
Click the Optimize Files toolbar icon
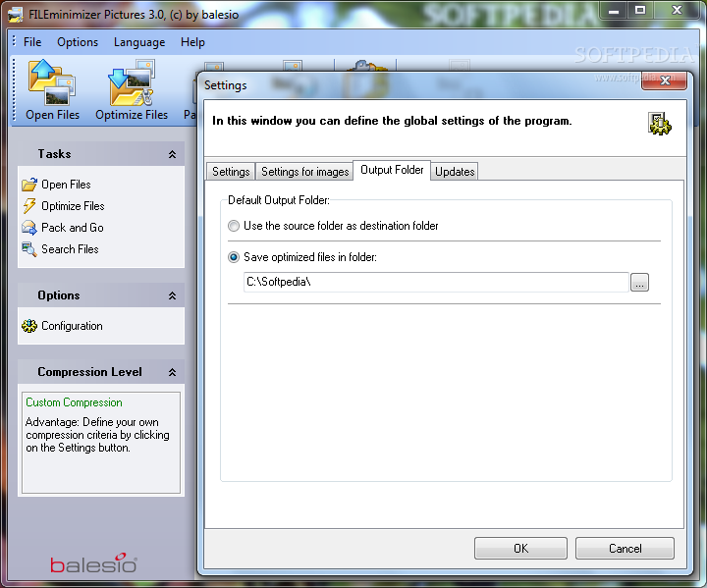pyautogui.click(x=132, y=82)
